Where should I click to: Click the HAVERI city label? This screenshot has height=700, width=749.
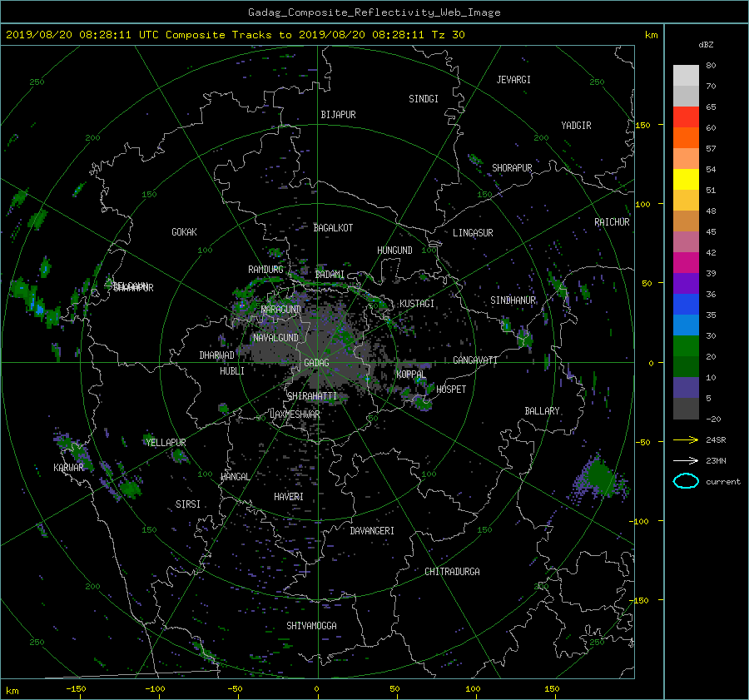tap(289, 497)
